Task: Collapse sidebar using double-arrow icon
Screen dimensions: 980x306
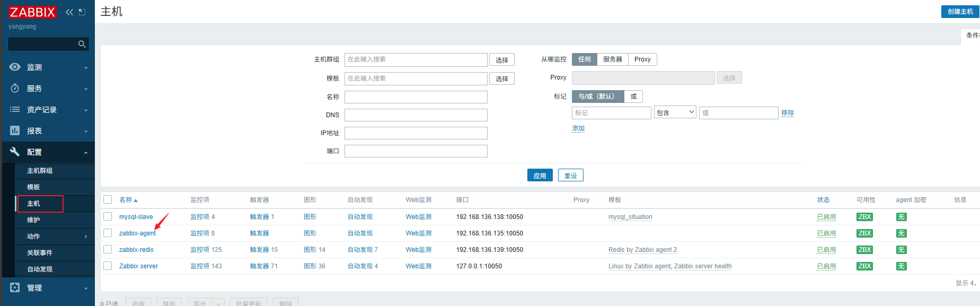Action: pos(69,12)
